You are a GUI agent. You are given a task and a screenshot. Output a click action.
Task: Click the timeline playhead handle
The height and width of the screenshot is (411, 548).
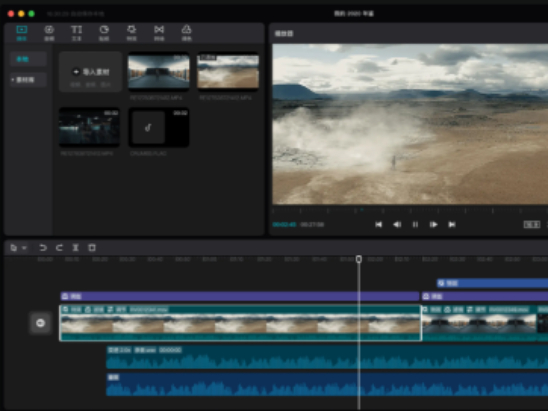(x=359, y=259)
